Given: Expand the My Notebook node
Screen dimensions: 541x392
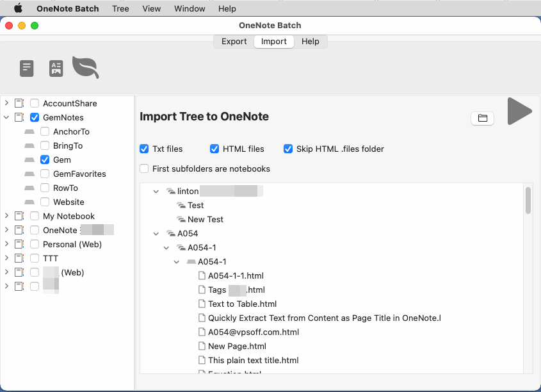Looking at the screenshot, I should point(6,216).
